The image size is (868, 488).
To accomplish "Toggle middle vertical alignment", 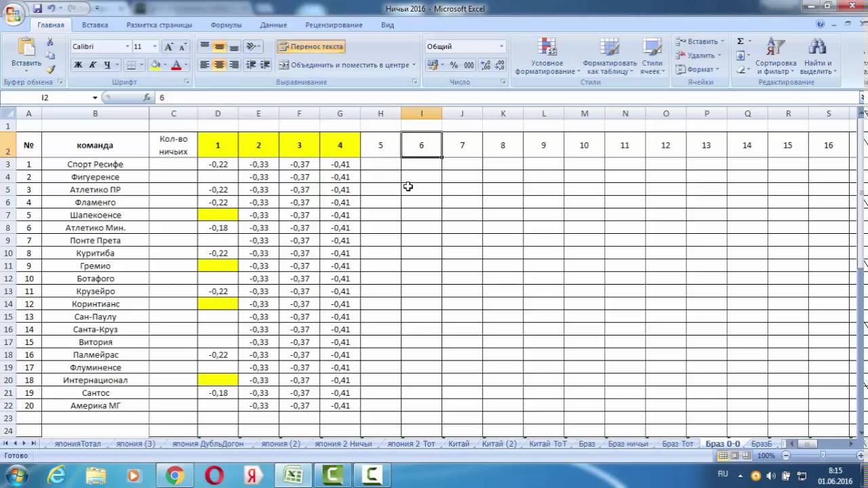I will [x=219, y=47].
